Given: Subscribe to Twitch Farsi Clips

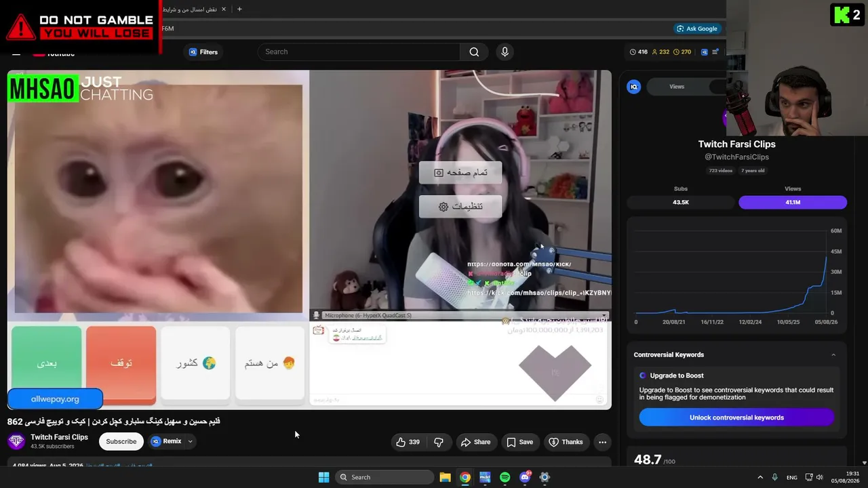Looking at the screenshot, I should pyautogui.click(x=121, y=441).
